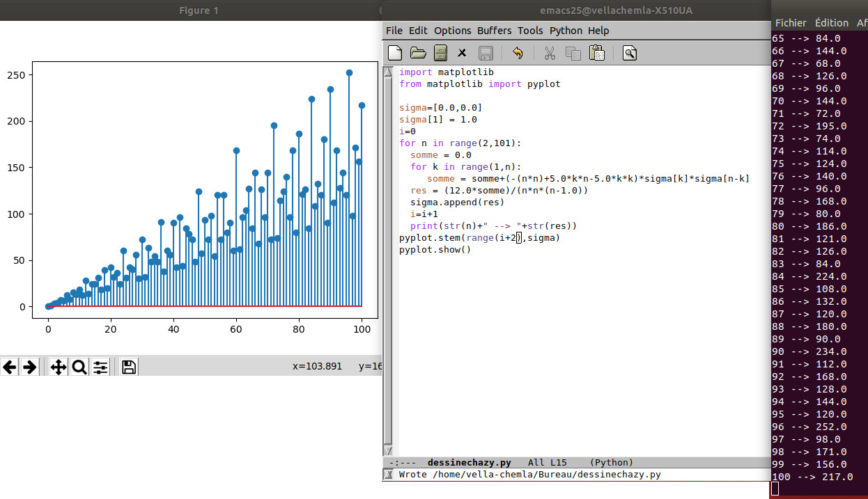Click the open folder icon in Emacs
The width and height of the screenshot is (868, 499).
(x=418, y=53)
